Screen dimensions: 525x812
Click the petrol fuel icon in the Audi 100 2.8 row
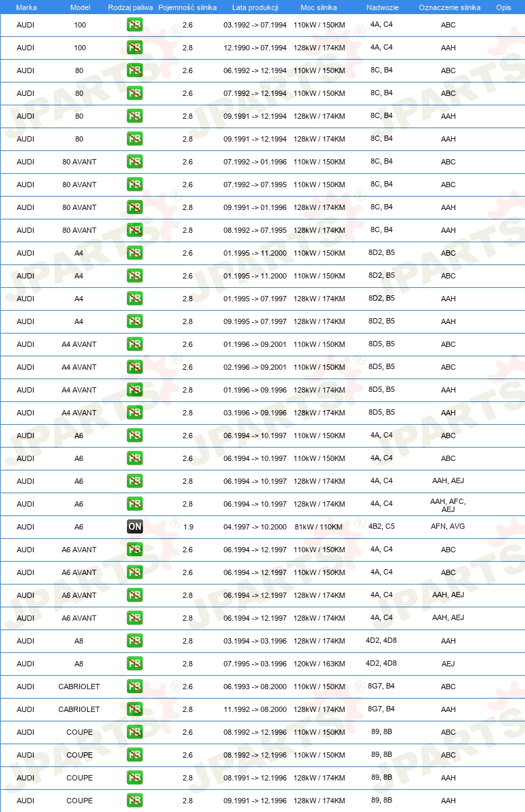click(x=135, y=48)
